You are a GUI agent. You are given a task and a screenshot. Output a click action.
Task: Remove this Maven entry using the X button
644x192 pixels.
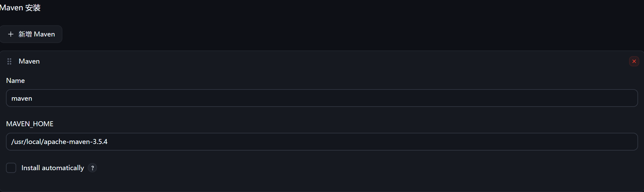pyautogui.click(x=634, y=61)
